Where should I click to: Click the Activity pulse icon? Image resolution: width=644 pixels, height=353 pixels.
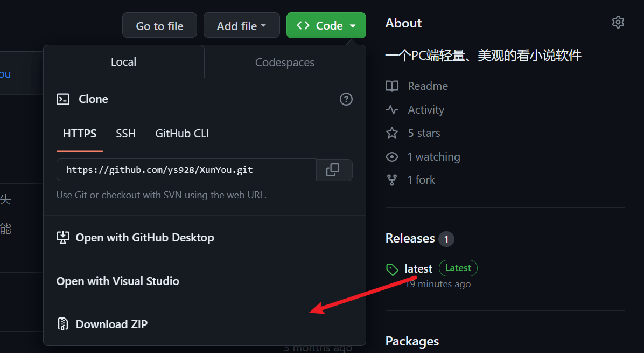tap(392, 110)
